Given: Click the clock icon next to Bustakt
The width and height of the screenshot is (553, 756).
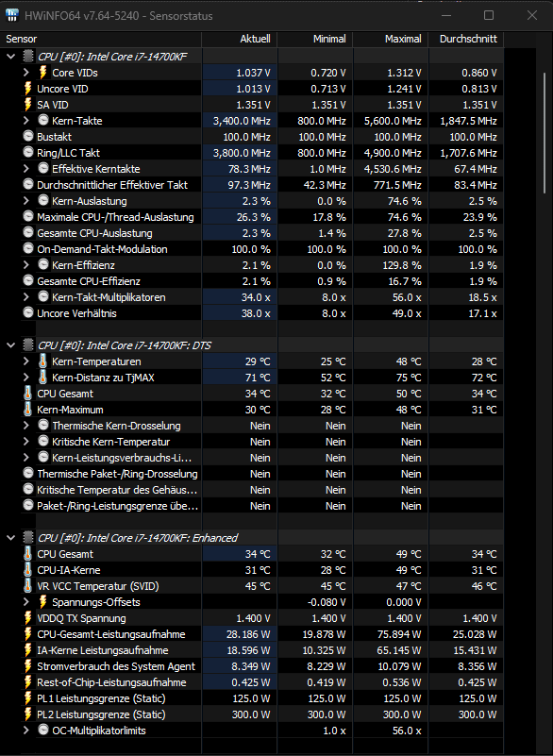Looking at the screenshot, I should coord(28,137).
